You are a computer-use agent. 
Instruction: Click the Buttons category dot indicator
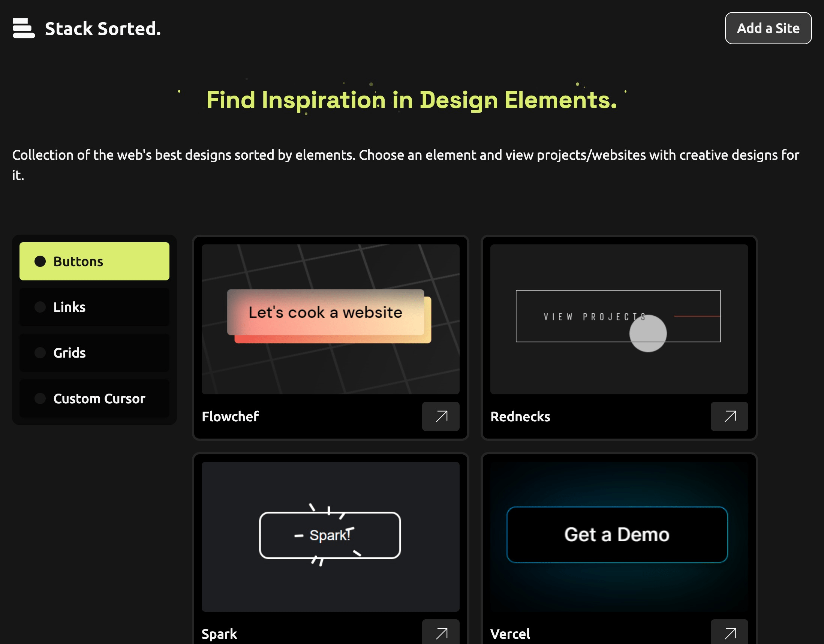pyautogui.click(x=40, y=261)
